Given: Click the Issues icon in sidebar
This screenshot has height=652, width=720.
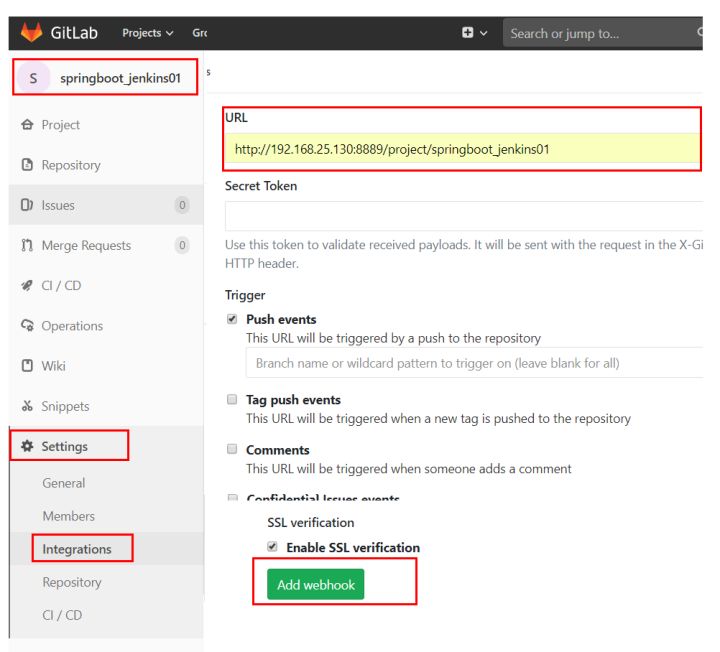Looking at the screenshot, I should tap(27, 205).
